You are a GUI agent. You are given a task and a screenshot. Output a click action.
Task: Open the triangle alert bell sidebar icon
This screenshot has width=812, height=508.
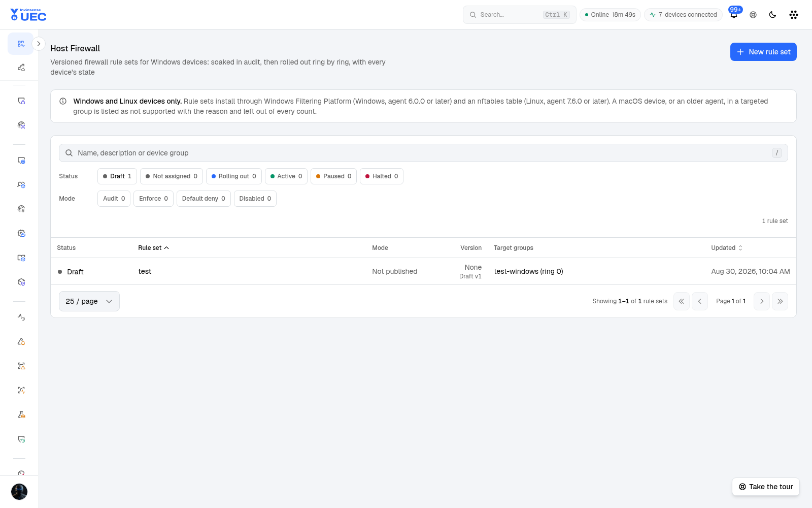coord(21,341)
